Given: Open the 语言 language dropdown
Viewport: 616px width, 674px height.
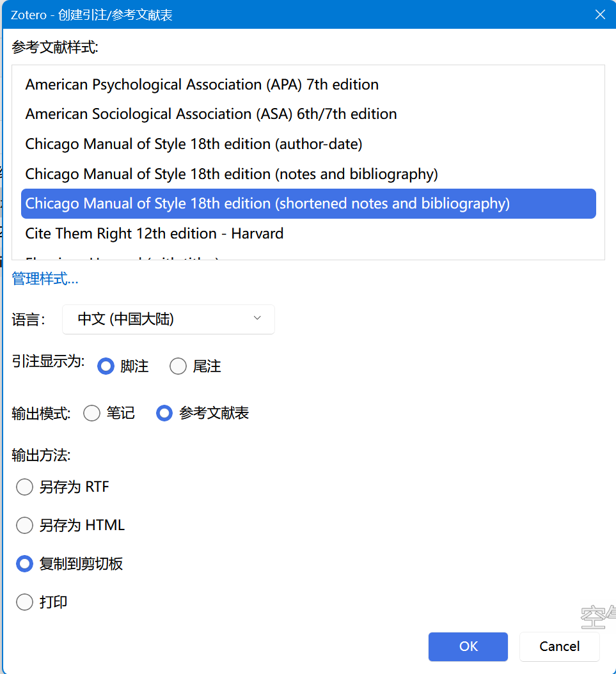Looking at the screenshot, I should click(168, 319).
